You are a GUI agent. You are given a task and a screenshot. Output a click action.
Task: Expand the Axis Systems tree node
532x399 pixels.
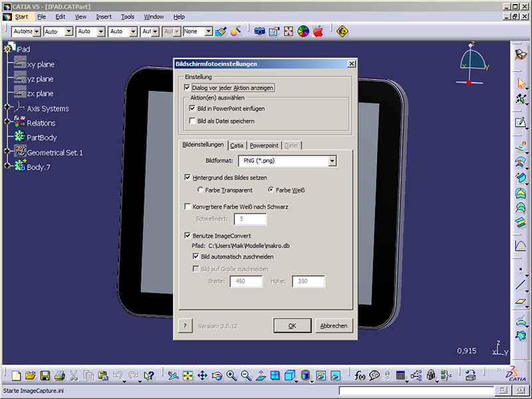(x=7, y=107)
